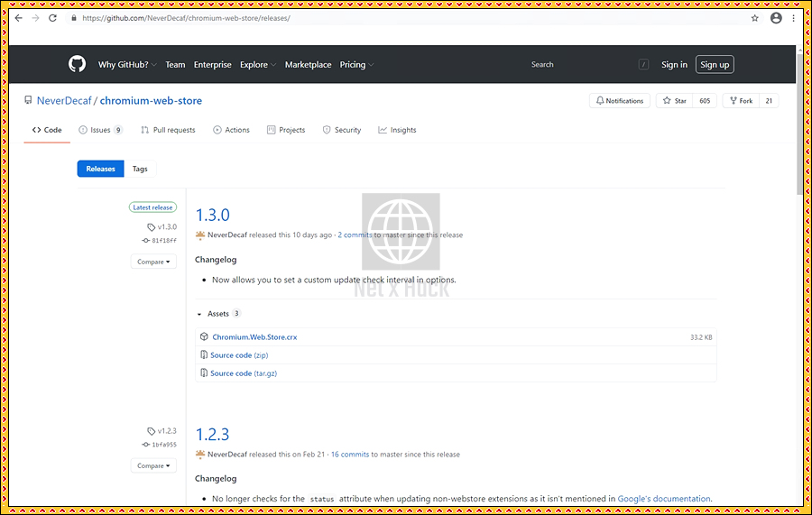Click the package icon beside Chromium.Web.Store.crx
The height and width of the screenshot is (515, 812).
(x=204, y=337)
